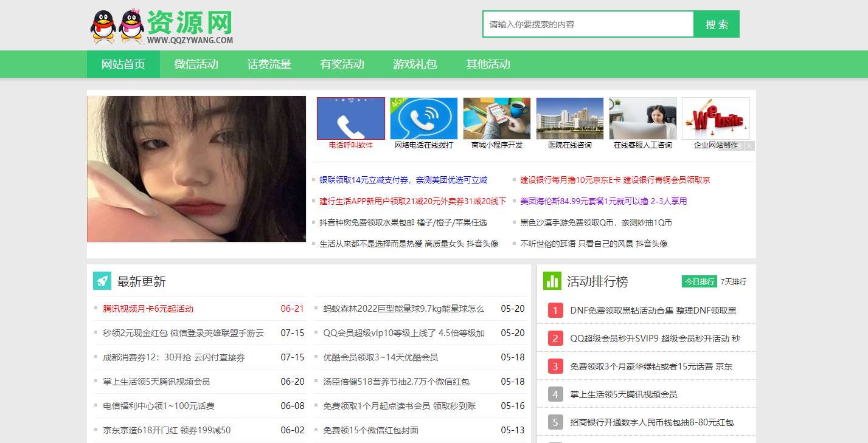Image resolution: width=868 pixels, height=443 pixels.
Task: Click the red number 3 ranking badge
Action: coord(554,365)
